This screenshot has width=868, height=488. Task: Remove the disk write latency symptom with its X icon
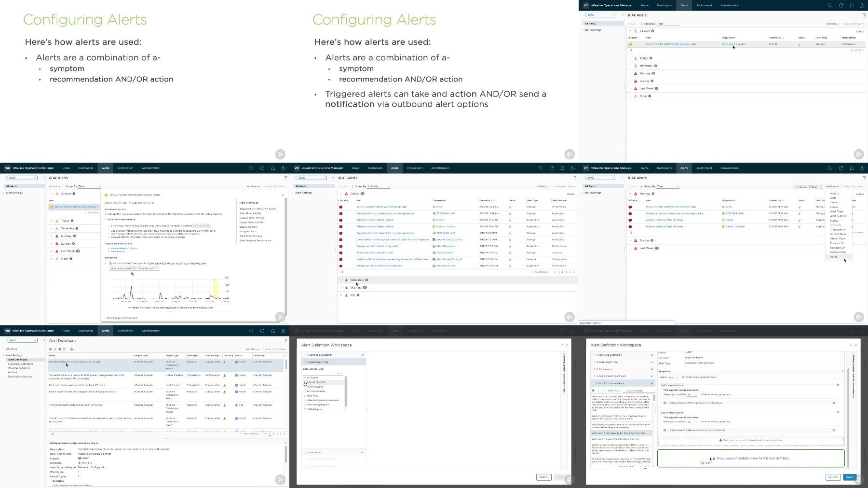834,430
